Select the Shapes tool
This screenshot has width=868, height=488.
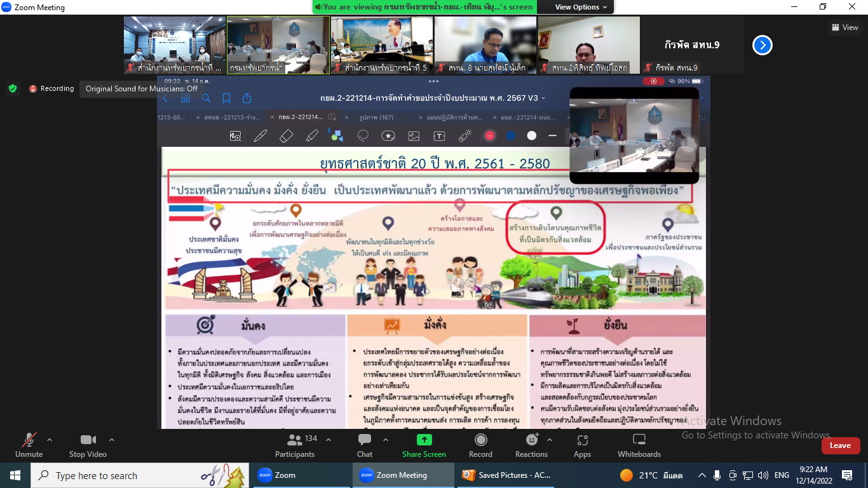point(336,135)
